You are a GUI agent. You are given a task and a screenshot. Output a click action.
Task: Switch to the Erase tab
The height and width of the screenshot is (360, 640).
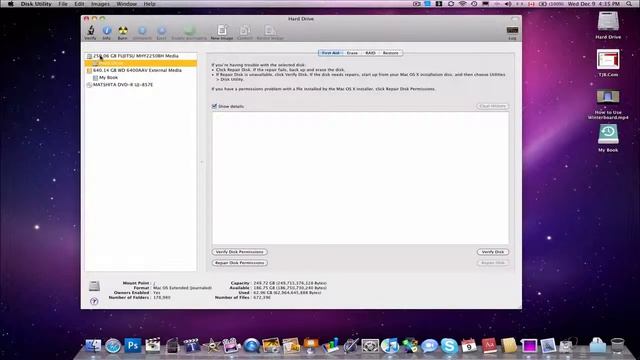point(352,53)
